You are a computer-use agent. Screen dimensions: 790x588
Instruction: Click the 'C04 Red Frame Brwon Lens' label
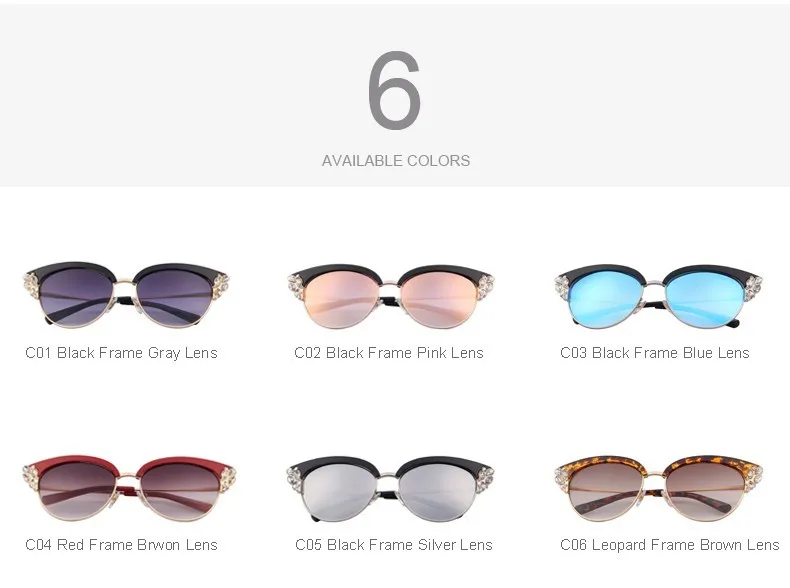point(121,545)
